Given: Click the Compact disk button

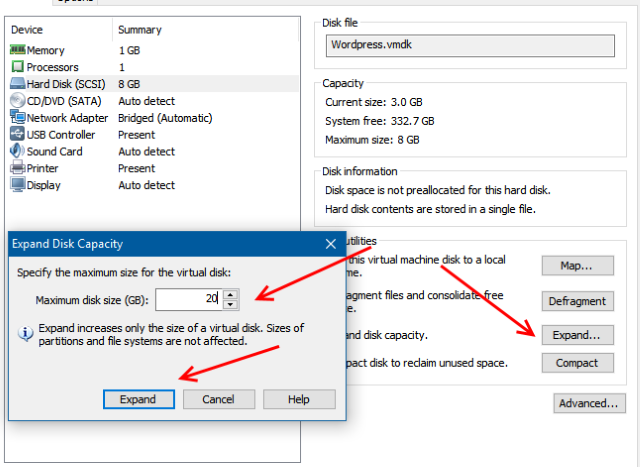Looking at the screenshot, I should tap(578, 363).
